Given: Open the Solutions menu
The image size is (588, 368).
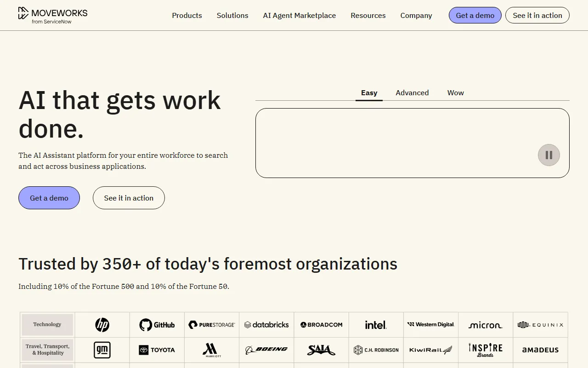Looking at the screenshot, I should 232,15.
